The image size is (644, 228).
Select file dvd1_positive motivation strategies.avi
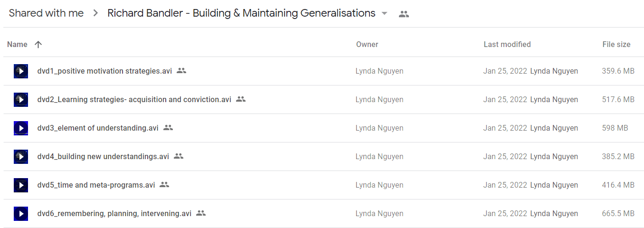coord(104,71)
